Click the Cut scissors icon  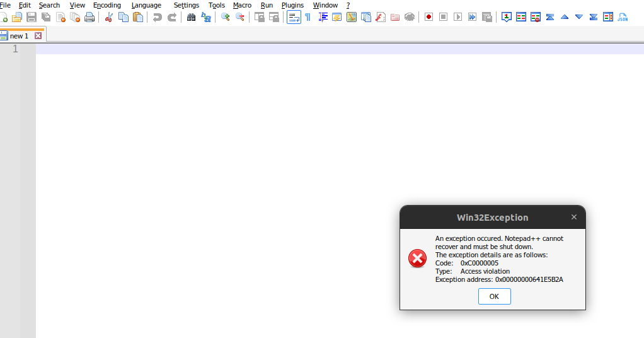(109, 17)
